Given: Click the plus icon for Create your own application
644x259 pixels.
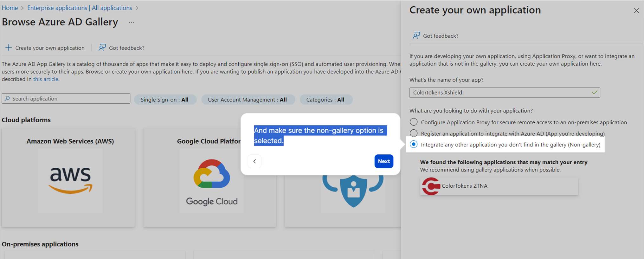Looking at the screenshot, I should pos(9,48).
